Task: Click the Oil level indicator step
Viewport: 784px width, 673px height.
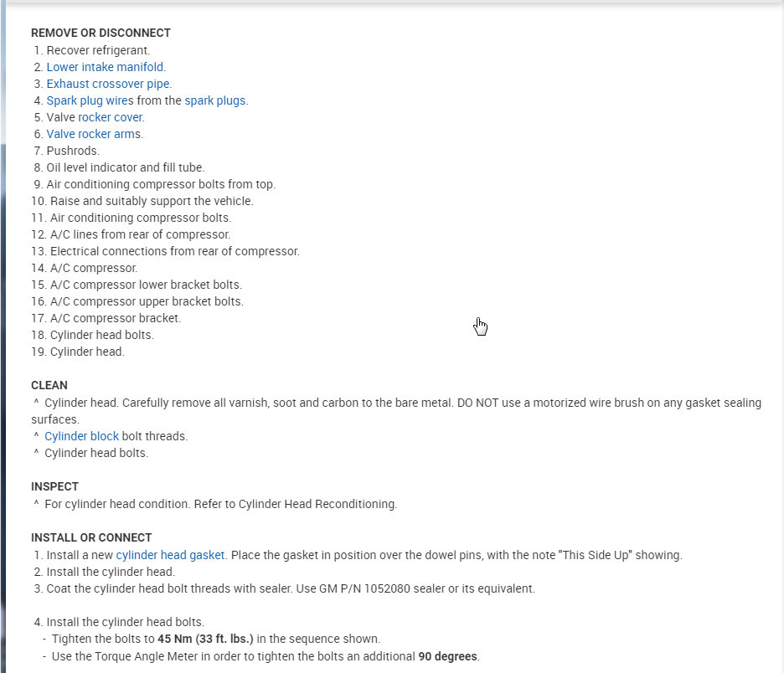Action: pyautogui.click(x=126, y=167)
